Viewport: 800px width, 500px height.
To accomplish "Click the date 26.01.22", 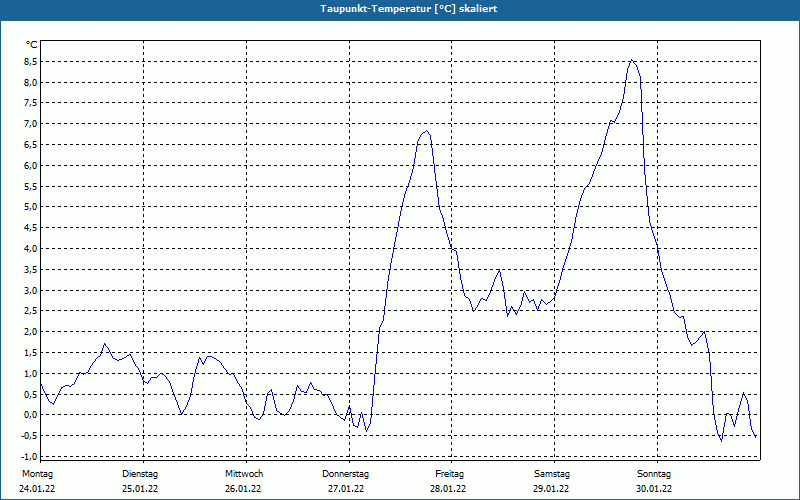I will click(x=243, y=489).
